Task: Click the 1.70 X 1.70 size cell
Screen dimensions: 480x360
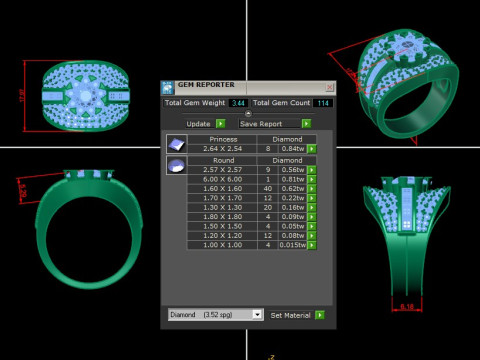Action: click(x=223, y=198)
